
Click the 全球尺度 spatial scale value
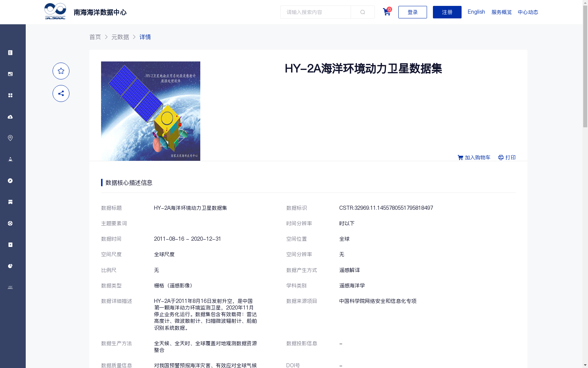point(164,254)
